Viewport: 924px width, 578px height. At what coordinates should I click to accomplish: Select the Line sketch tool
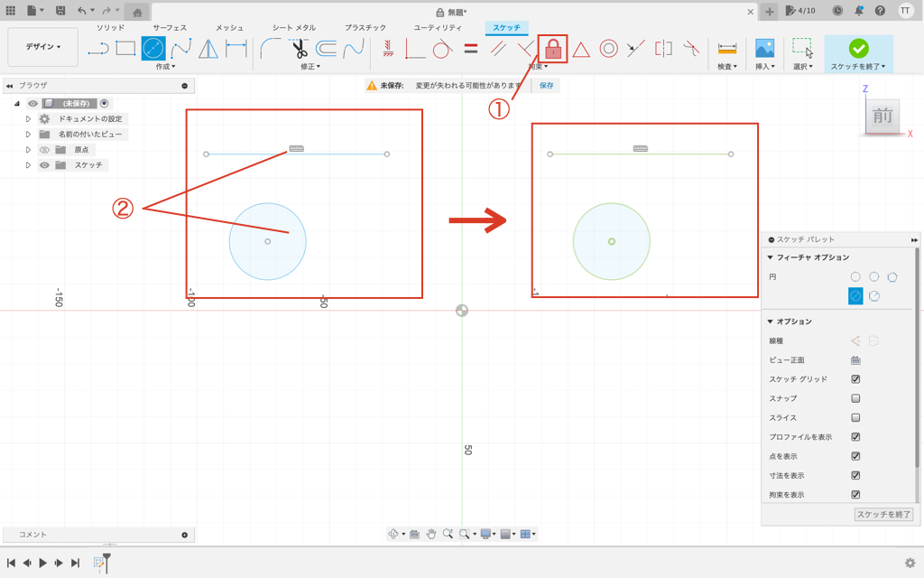[98, 49]
